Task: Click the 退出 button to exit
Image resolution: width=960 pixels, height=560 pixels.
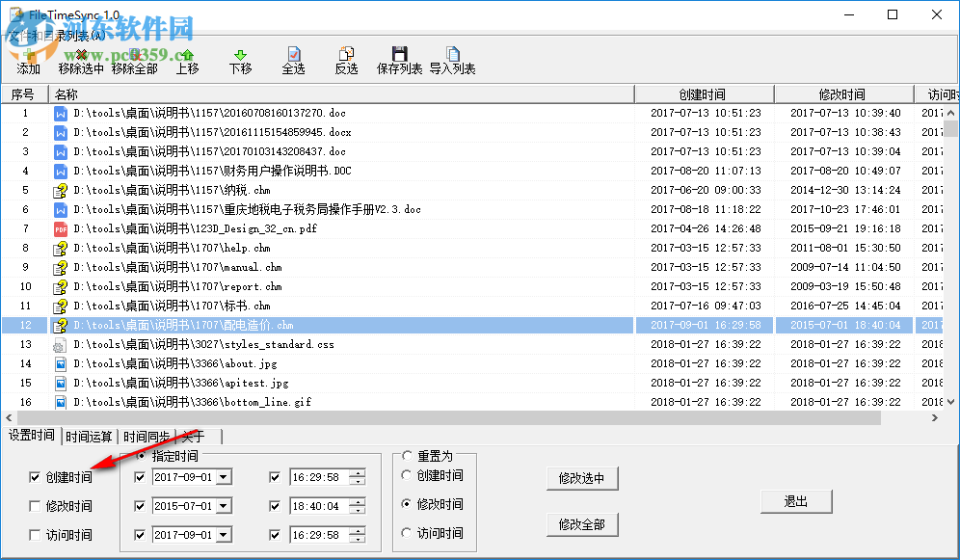Action: pyautogui.click(x=796, y=501)
